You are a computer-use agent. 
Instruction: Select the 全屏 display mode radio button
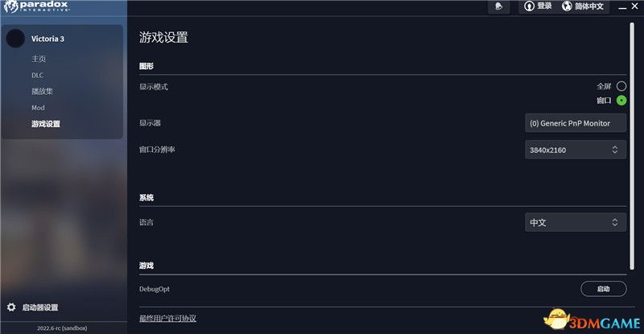pyautogui.click(x=621, y=85)
